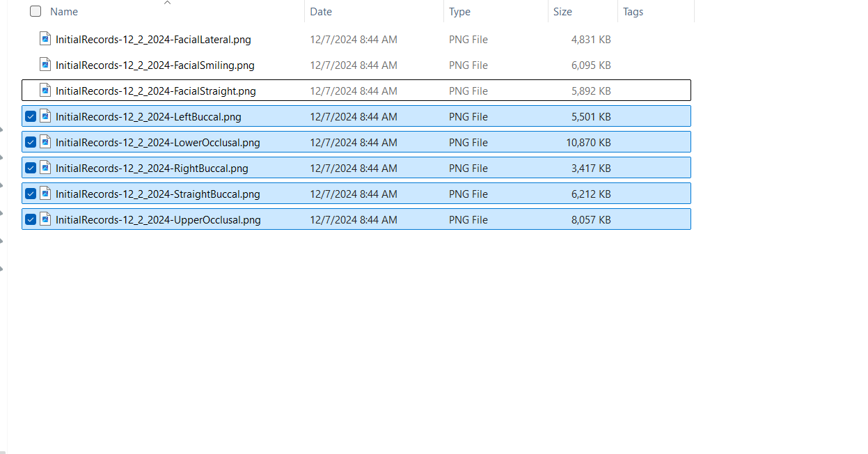This screenshot has height=454, width=868.
Task: Uncheck the LowerOcclusal.png checkbox
Action: pos(30,142)
